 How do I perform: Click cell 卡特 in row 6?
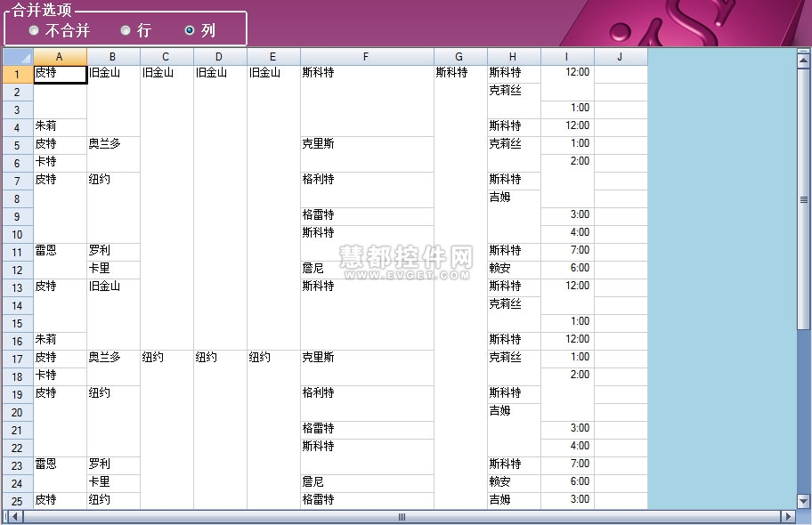point(60,163)
